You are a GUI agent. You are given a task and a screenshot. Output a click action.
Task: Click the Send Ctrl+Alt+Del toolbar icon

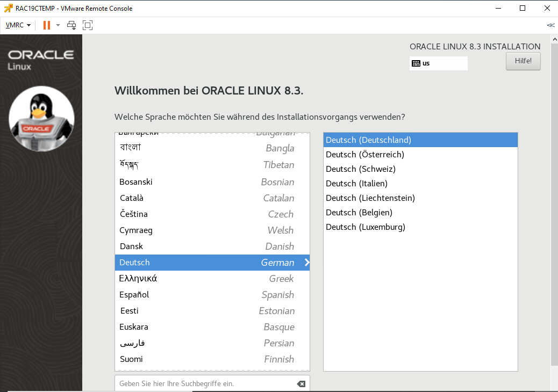click(71, 25)
